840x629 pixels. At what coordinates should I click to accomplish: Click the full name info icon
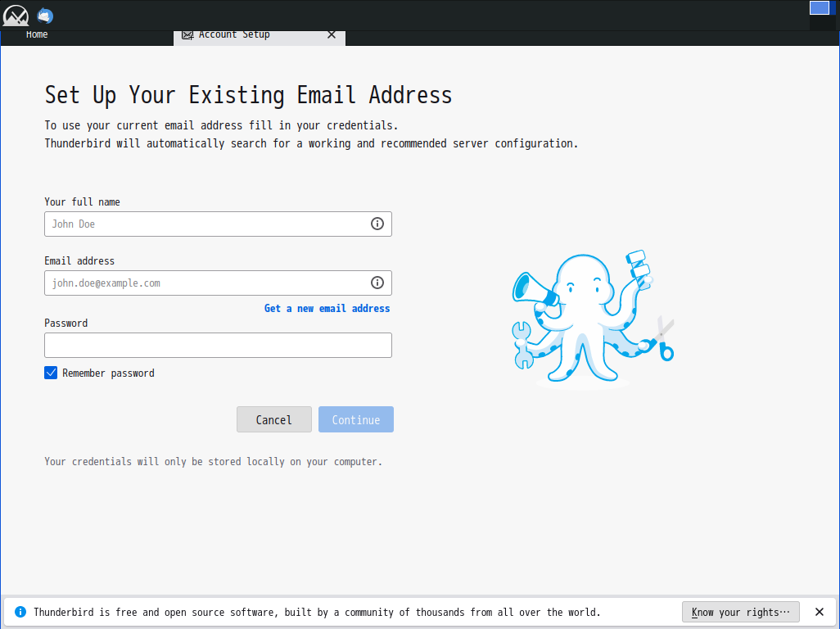click(x=377, y=224)
